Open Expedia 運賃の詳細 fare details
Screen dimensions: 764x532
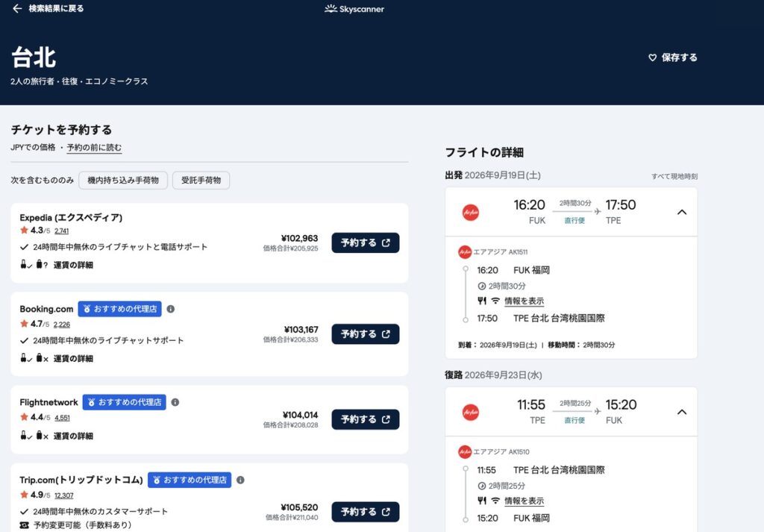[x=73, y=265]
